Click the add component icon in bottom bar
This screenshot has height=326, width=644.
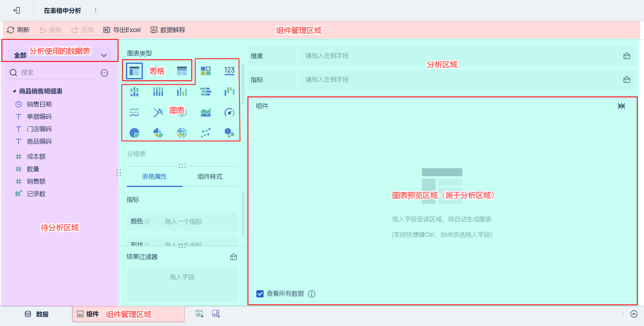pyautogui.click(x=200, y=314)
